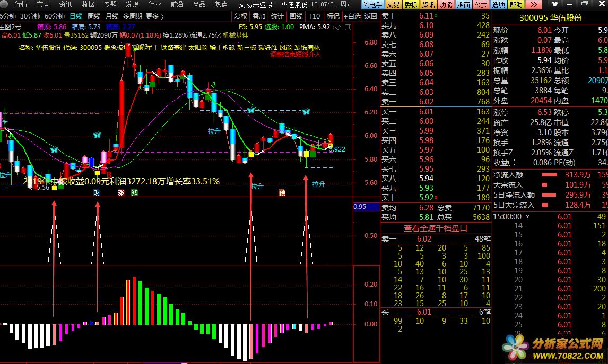Add stock via +自选 button
Image resolution: width=608 pixels, height=364 pixels.
point(352,16)
